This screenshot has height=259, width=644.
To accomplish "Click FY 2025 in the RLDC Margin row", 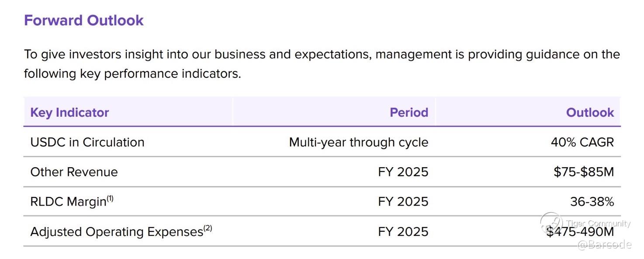I will click(403, 202).
